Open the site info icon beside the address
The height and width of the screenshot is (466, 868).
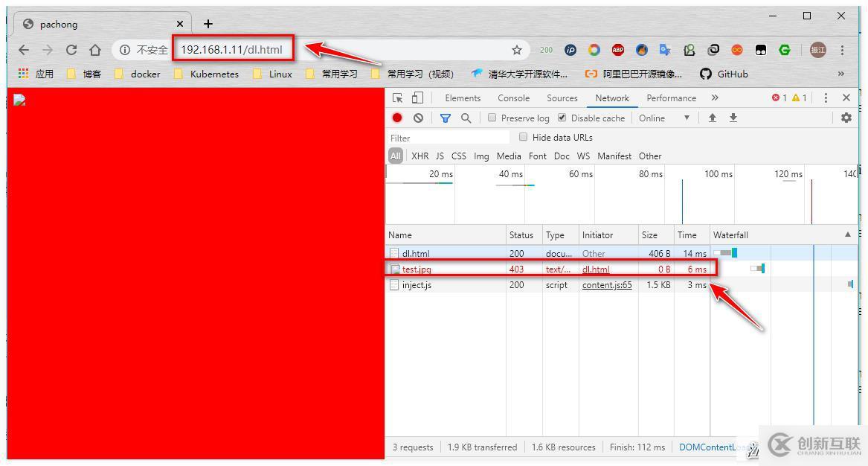[125, 50]
